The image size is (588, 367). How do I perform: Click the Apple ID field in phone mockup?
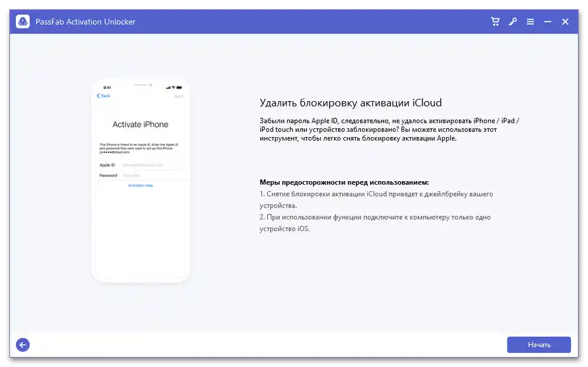[142, 165]
